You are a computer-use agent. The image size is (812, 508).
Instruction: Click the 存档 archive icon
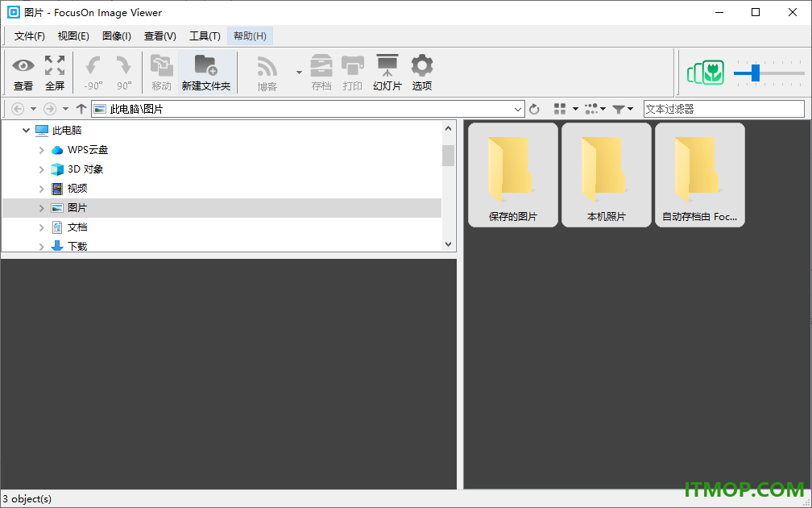(x=321, y=73)
